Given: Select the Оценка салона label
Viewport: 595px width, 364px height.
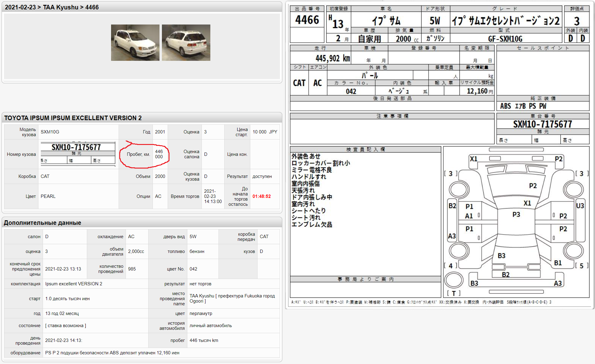Looking at the screenshot, I should tap(191, 154).
